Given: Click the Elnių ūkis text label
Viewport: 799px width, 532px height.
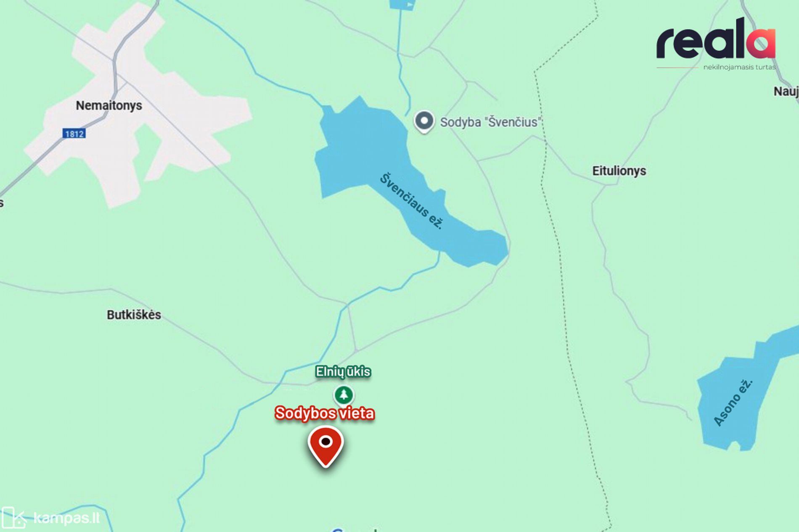Looking at the screenshot, I should [343, 371].
